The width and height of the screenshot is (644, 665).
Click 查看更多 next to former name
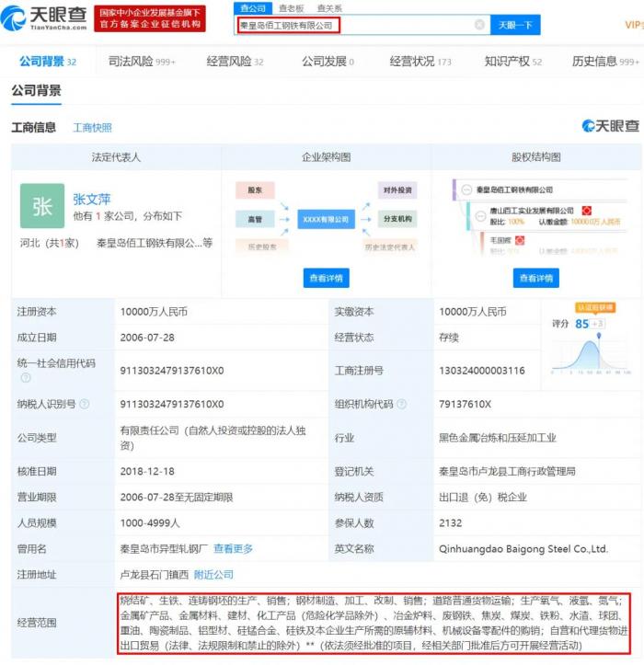point(233,549)
